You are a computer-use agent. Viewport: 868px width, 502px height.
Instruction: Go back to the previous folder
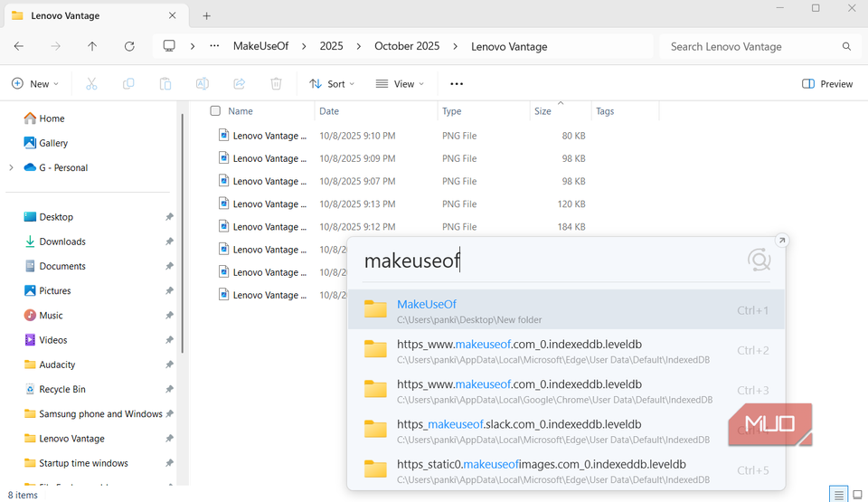coord(19,46)
